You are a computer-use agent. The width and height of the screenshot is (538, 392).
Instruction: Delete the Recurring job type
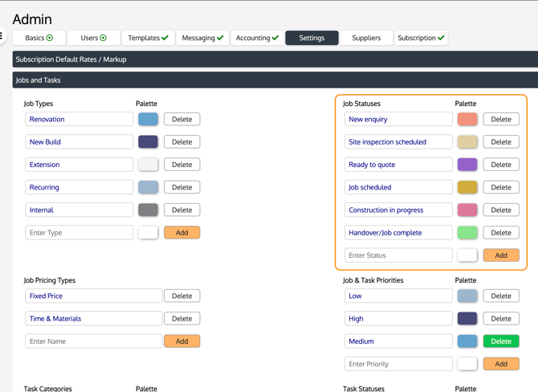coord(181,187)
